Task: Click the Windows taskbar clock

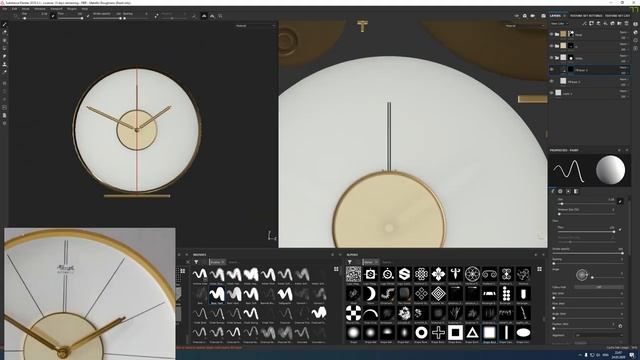Action: (x=618, y=355)
